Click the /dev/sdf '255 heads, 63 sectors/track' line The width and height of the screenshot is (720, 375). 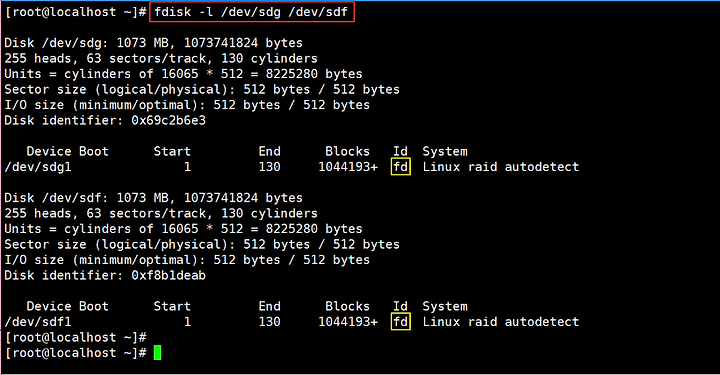click(161, 213)
